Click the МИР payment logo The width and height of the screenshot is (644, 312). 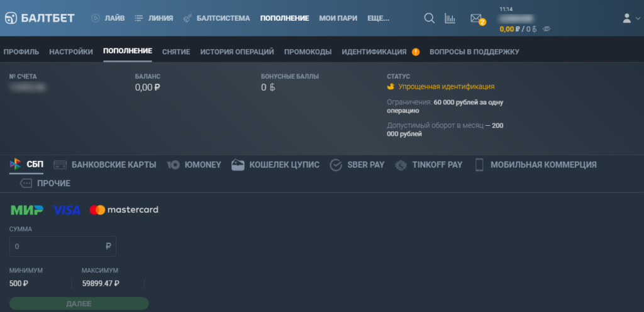(26, 210)
